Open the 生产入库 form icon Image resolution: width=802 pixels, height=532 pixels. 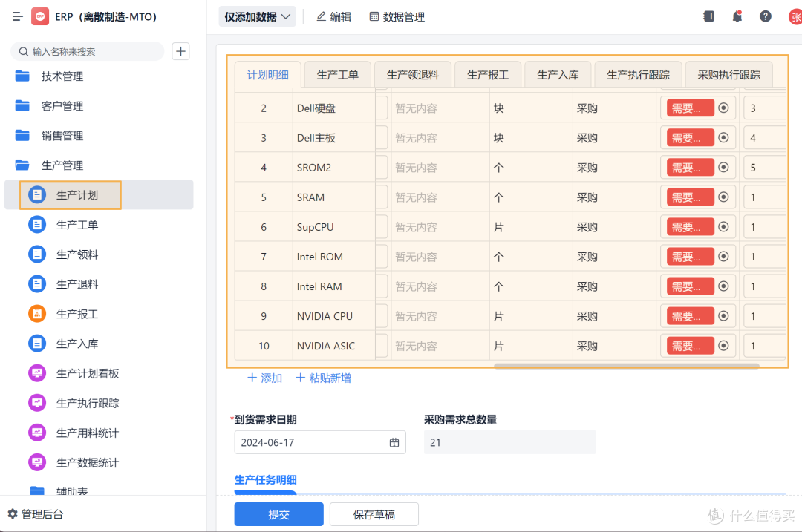pyautogui.click(x=37, y=344)
